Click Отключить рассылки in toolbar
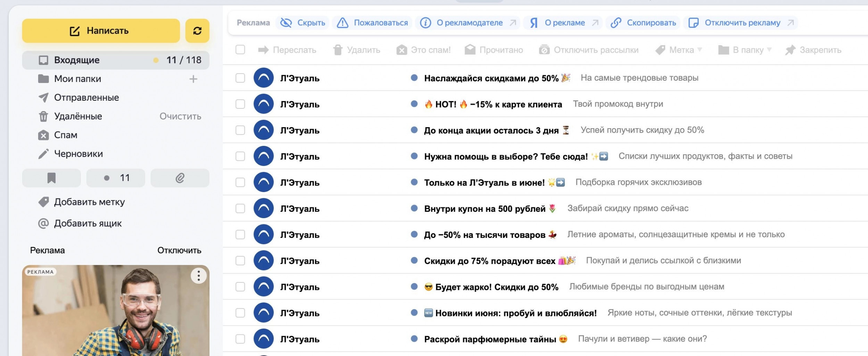Image resolution: width=868 pixels, height=356 pixels. (589, 50)
